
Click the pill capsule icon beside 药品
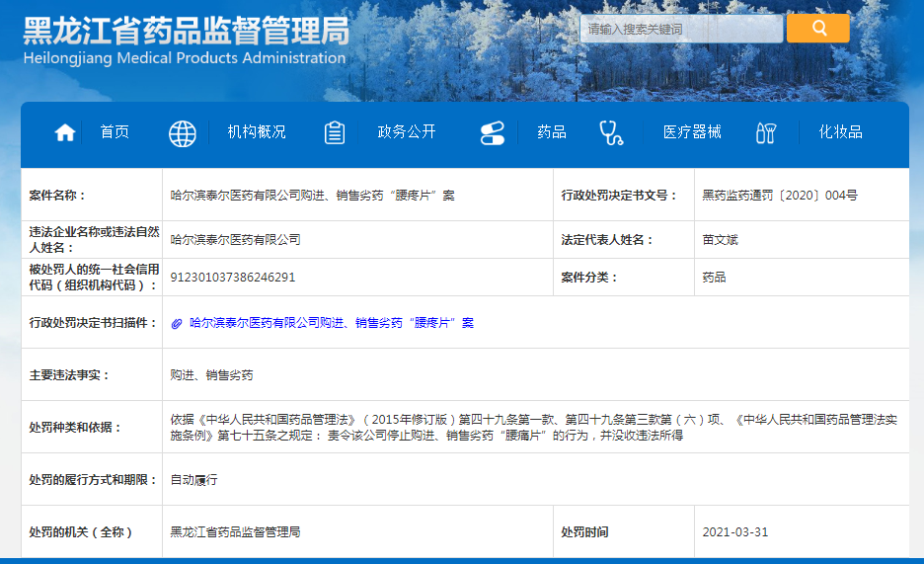click(492, 133)
